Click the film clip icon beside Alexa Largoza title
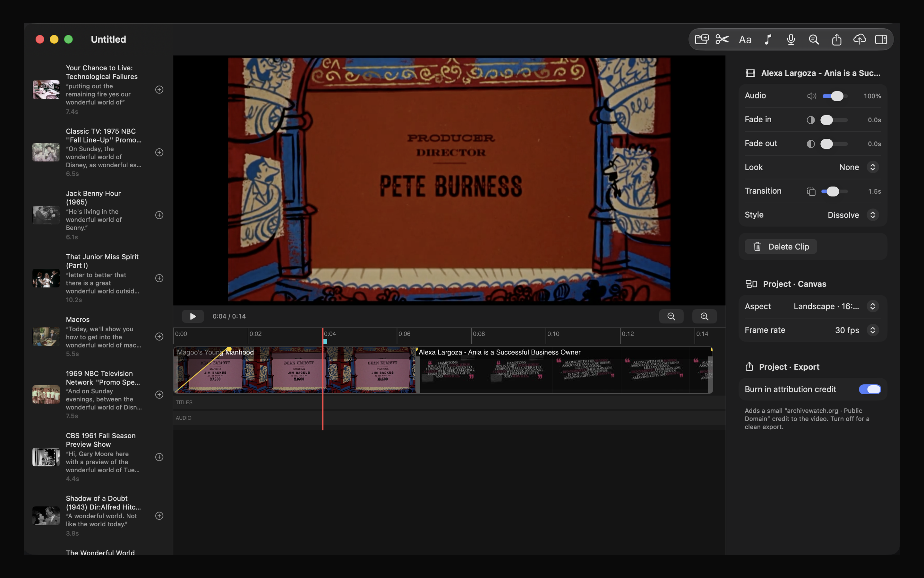 [750, 73]
